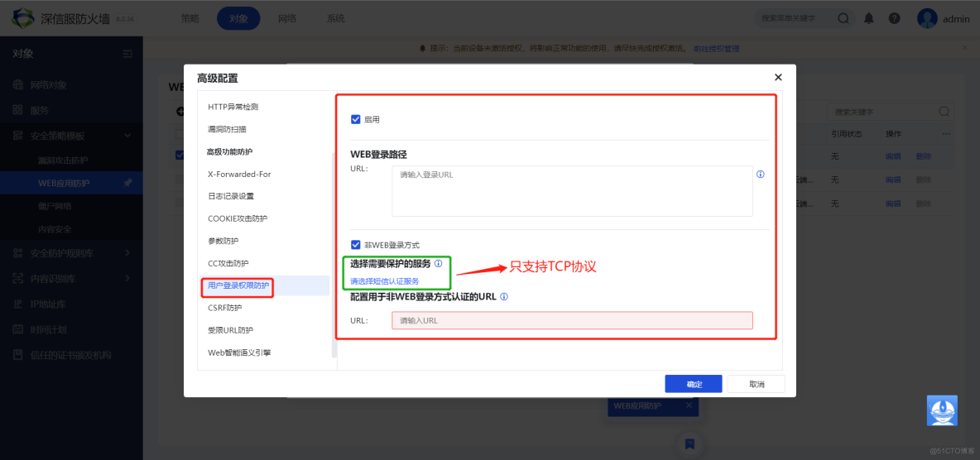Unpin WEB应用防护 pin icon
The height and width of the screenshot is (460, 980).
click(127, 183)
